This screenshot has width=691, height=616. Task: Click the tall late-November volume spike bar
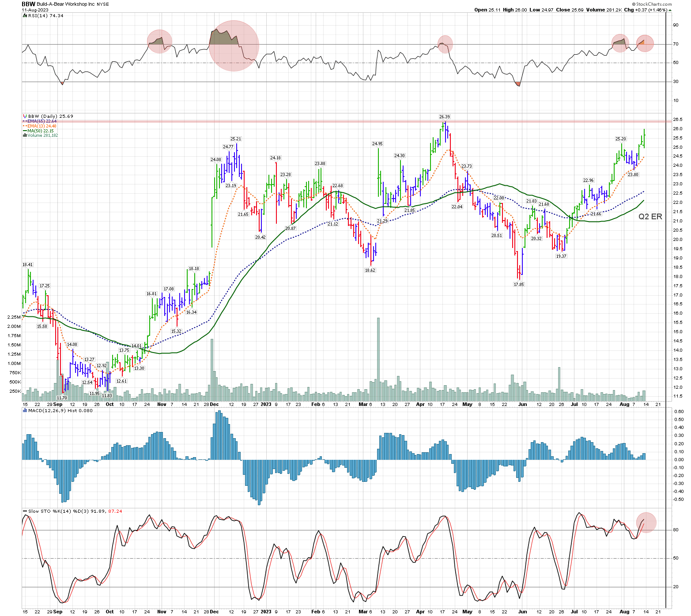(212, 369)
